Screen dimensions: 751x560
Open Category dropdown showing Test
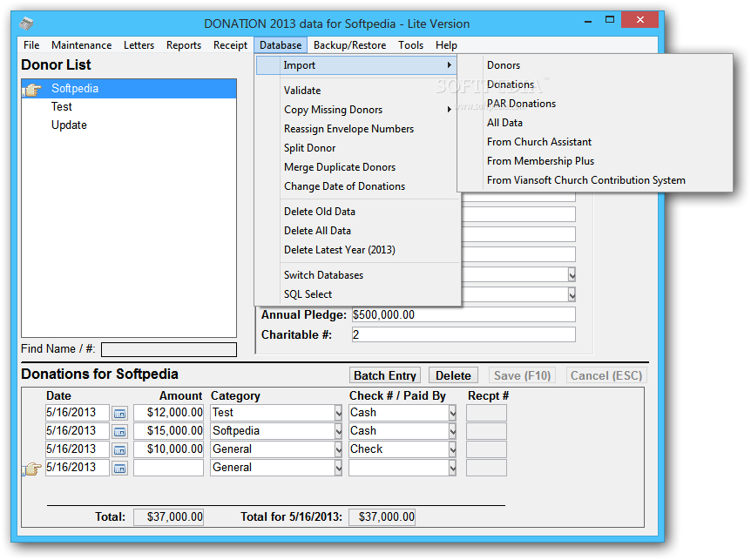pyautogui.click(x=338, y=413)
